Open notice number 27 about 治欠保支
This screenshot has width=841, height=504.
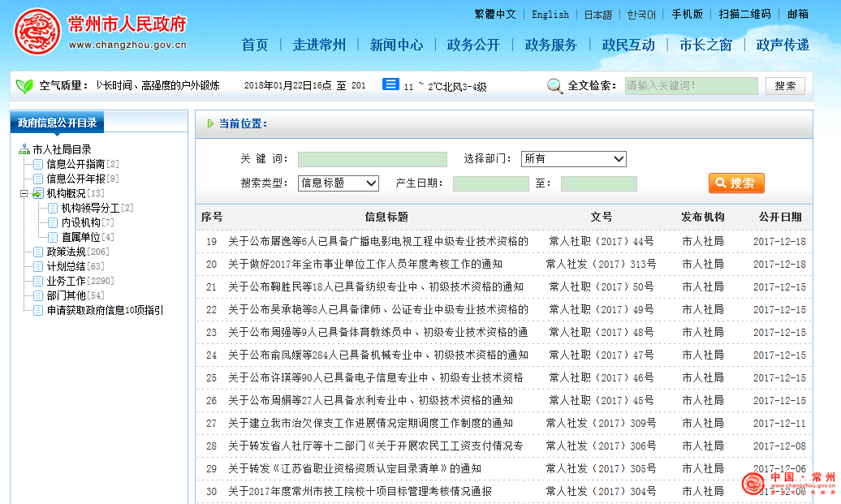tap(370, 423)
